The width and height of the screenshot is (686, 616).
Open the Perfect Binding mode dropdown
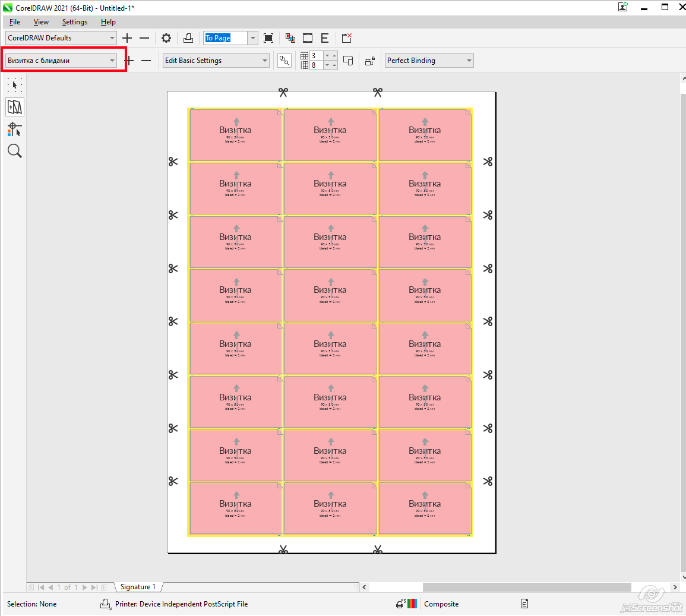[x=429, y=61]
